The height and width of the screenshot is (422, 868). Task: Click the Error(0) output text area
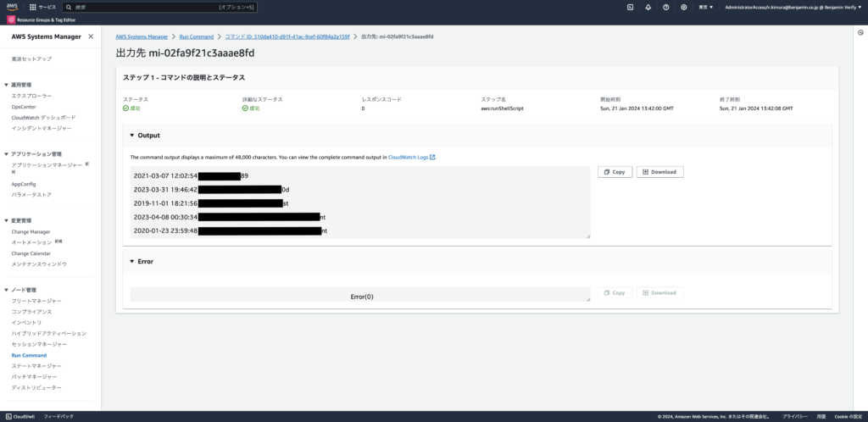[x=360, y=295]
